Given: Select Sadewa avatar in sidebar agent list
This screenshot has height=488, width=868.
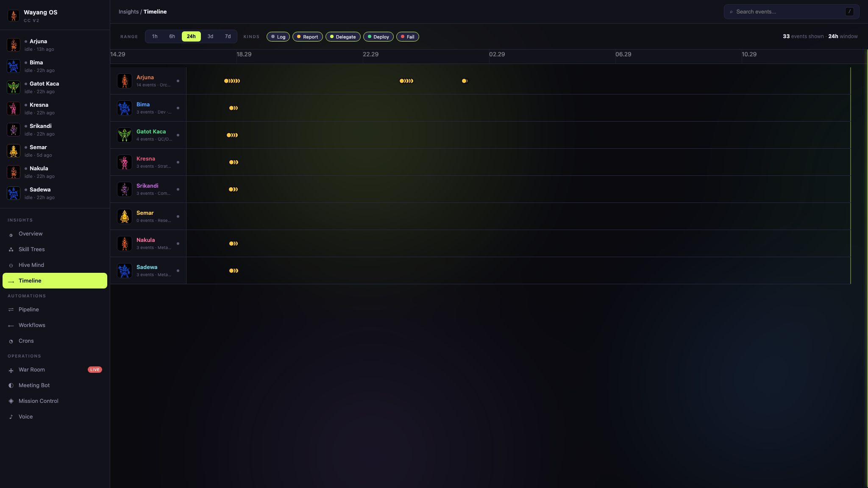Looking at the screenshot, I should tap(14, 193).
